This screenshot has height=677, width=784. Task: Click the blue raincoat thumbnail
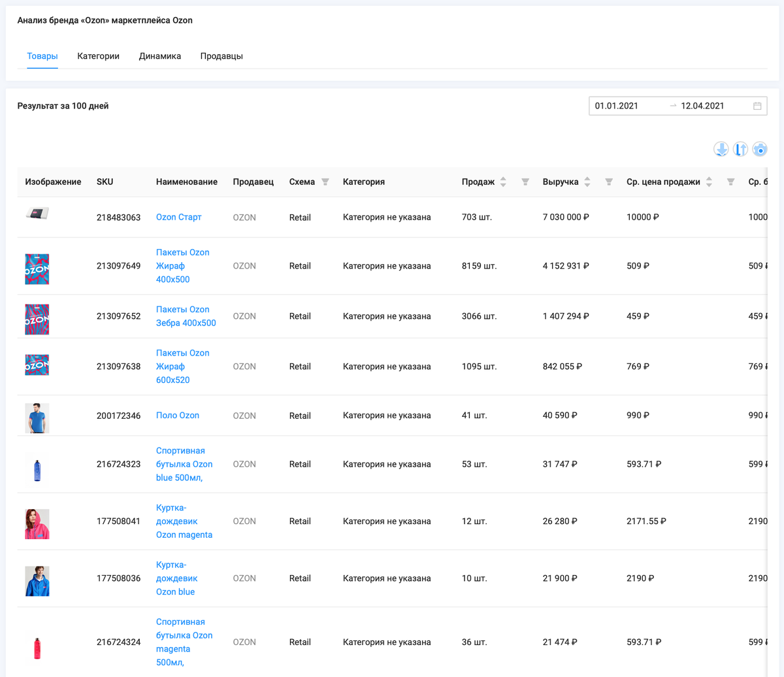click(x=37, y=581)
